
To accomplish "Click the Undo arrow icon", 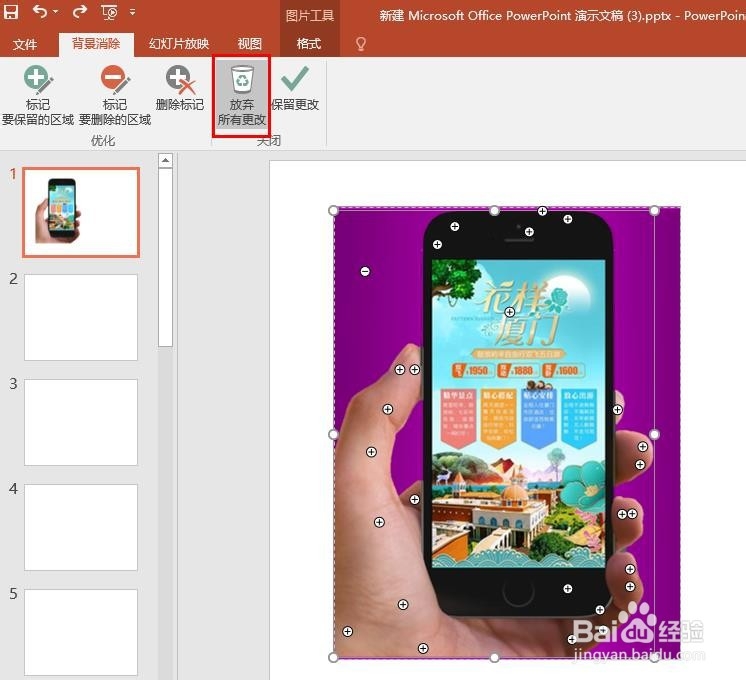I will 39,11.
